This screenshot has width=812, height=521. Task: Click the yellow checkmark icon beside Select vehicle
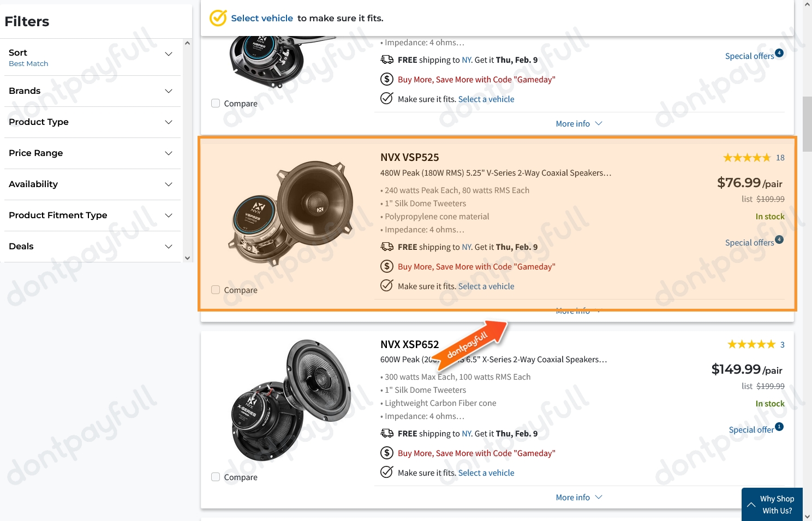tap(218, 17)
